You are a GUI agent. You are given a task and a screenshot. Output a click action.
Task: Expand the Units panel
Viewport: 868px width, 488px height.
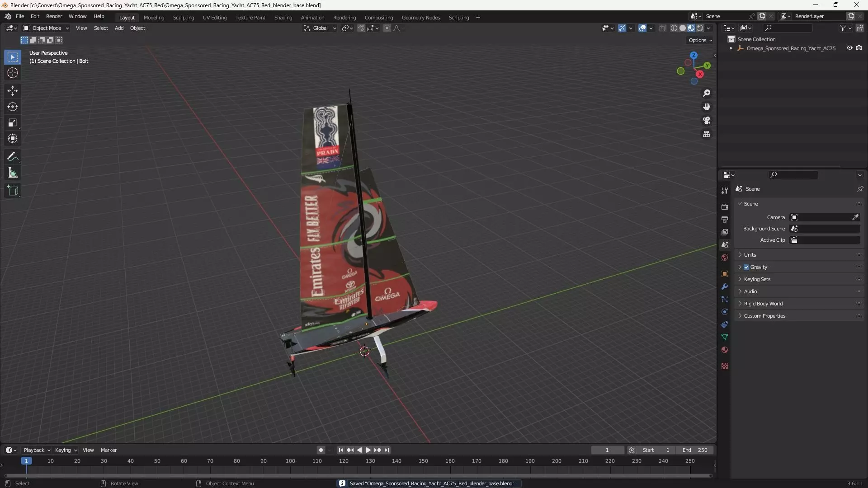point(750,255)
